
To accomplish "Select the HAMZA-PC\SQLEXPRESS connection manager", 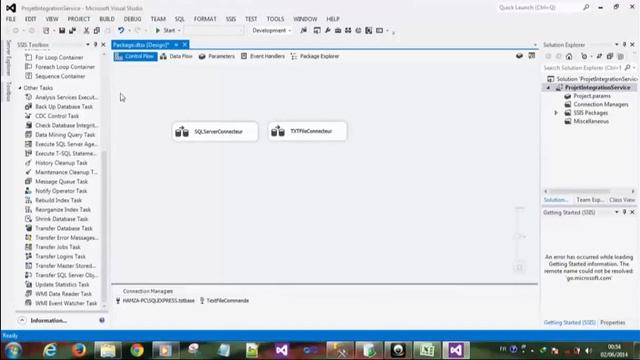I will click(156, 300).
